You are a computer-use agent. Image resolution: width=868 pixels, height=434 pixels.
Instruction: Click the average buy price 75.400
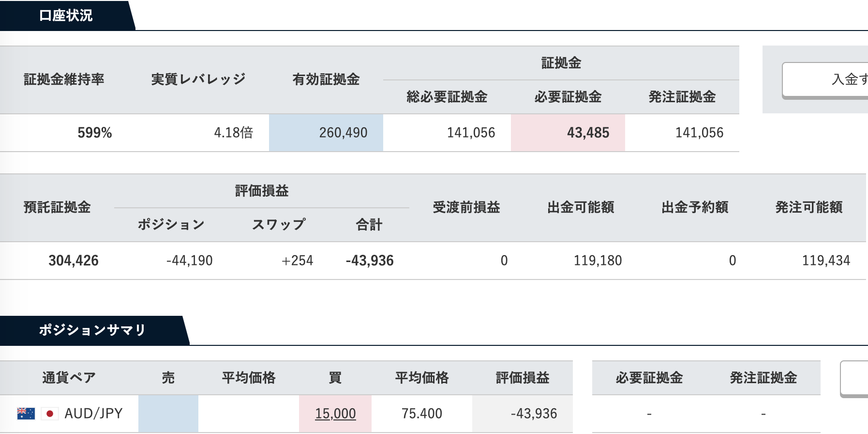[x=422, y=414]
